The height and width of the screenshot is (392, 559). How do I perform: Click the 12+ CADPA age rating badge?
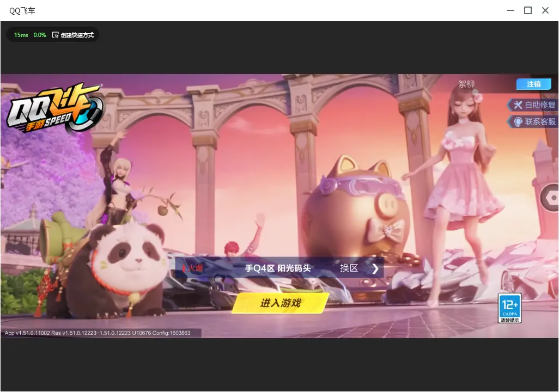coord(510,308)
